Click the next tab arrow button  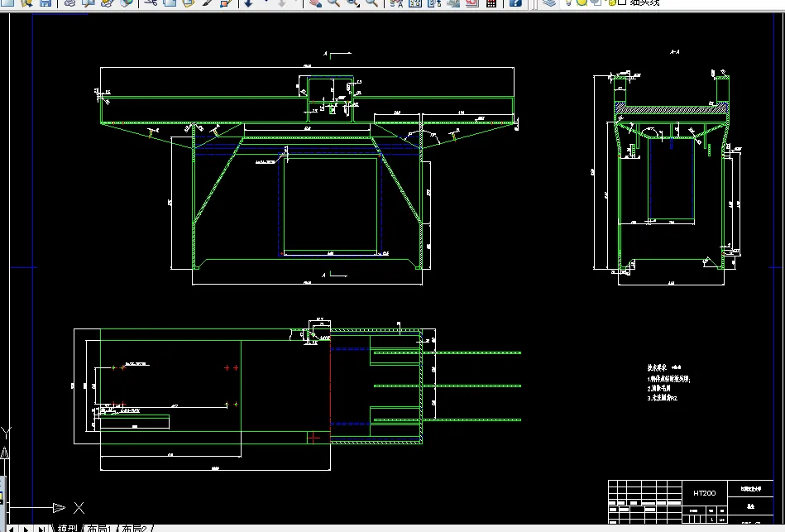[x=26, y=529]
